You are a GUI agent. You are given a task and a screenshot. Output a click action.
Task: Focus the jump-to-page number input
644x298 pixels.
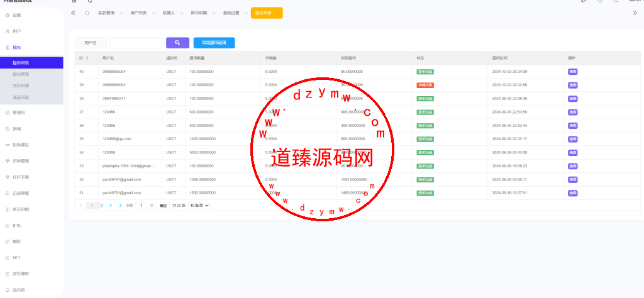pos(142,205)
